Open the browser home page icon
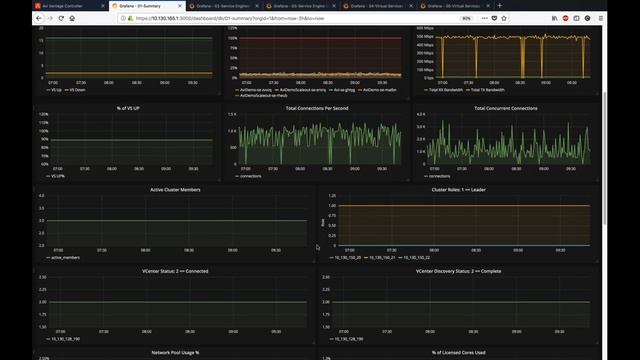This screenshot has height=360, width=640. [72, 18]
